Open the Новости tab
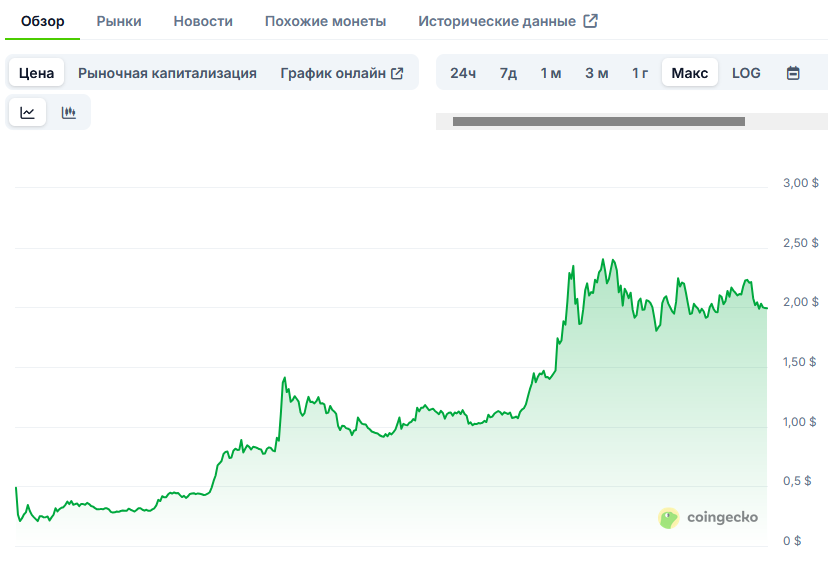Image resolution: width=830 pixels, height=563 pixels. tap(203, 21)
